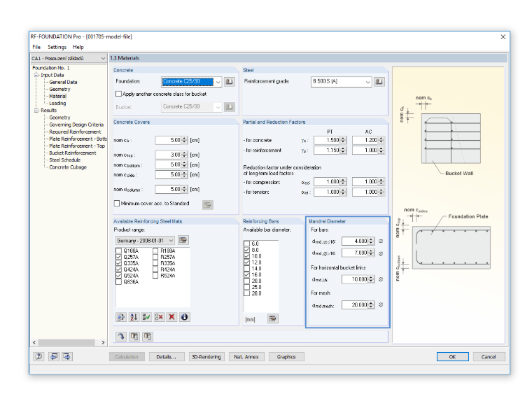The height and width of the screenshot is (399, 532).
Task: Collapse the Results tree node
Action: point(36,111)
